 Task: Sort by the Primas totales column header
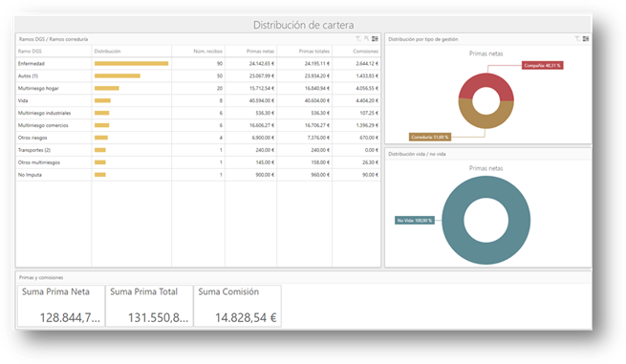pos(305,51)
